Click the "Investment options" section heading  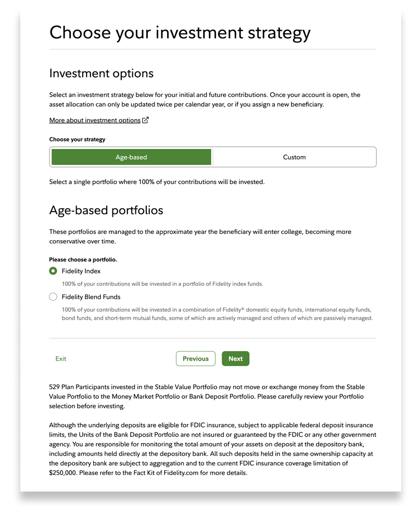101,73
